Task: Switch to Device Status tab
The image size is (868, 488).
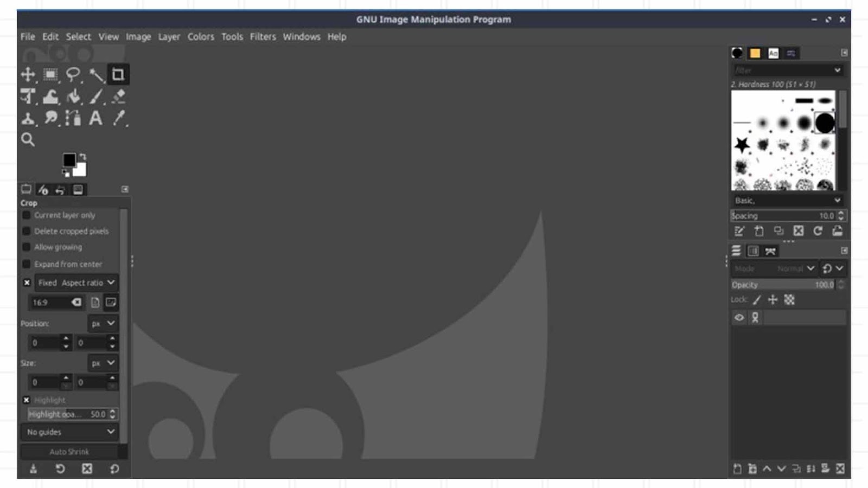Action: pos(43,189)
